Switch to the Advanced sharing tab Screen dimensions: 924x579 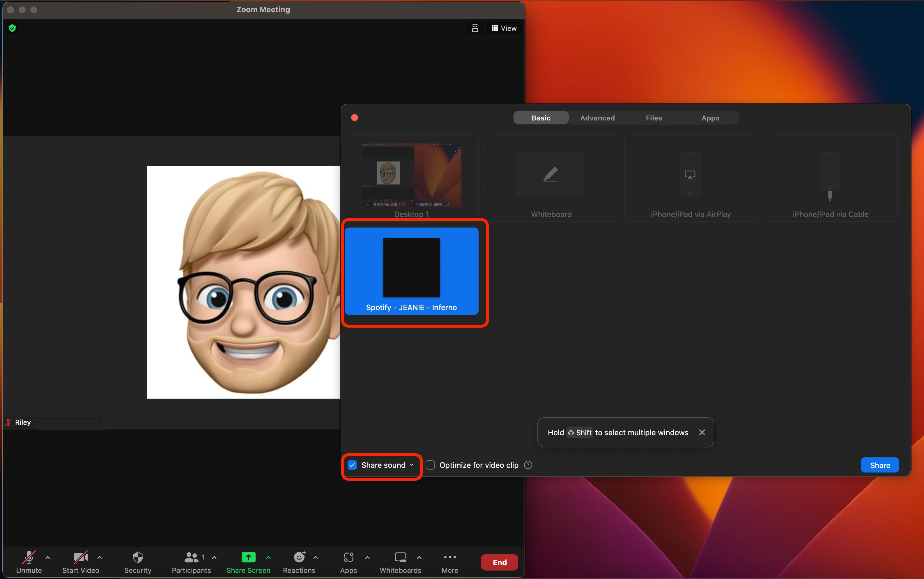pyautogui.click(x=597, y=118)
